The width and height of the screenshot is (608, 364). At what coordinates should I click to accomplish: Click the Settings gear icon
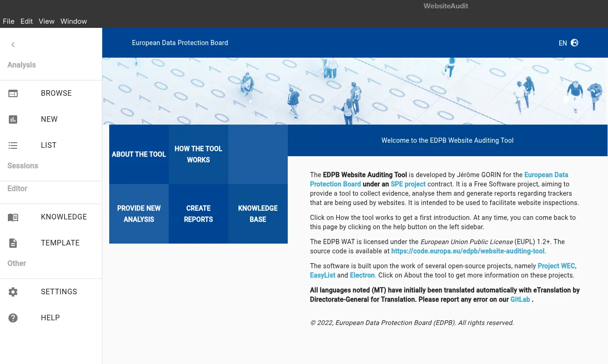[x=13, y=292]
